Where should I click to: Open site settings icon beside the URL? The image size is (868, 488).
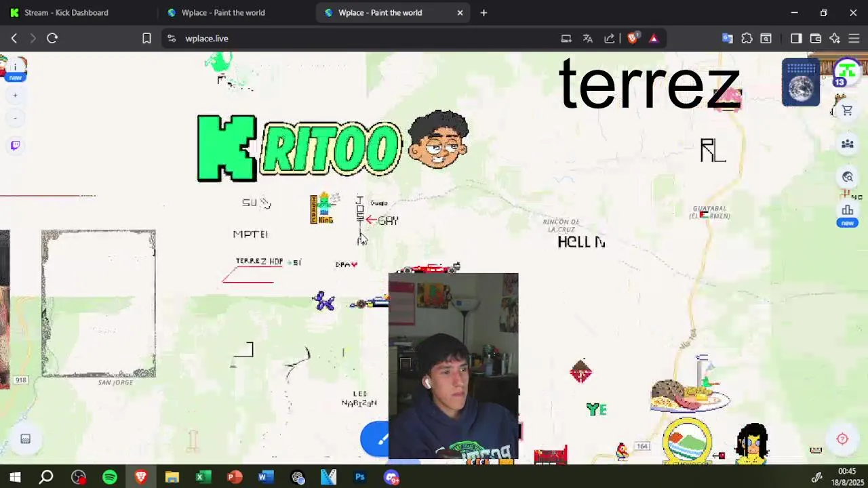click(172, 39)
